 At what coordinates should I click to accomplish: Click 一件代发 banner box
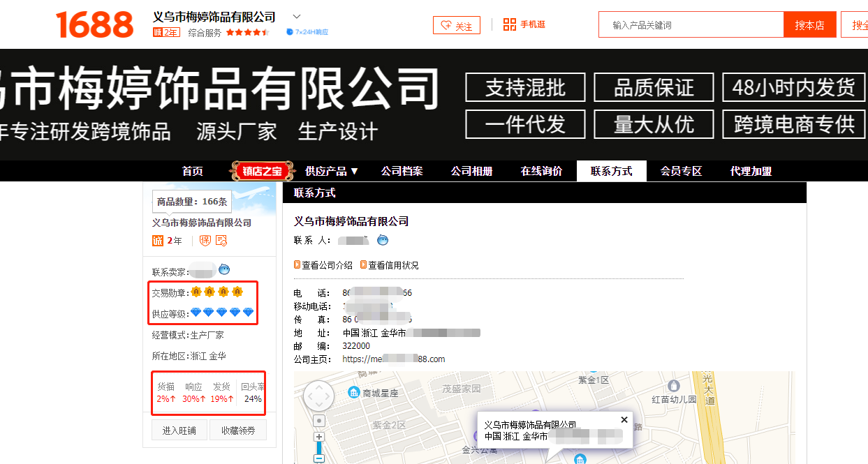tap(525, 124)
